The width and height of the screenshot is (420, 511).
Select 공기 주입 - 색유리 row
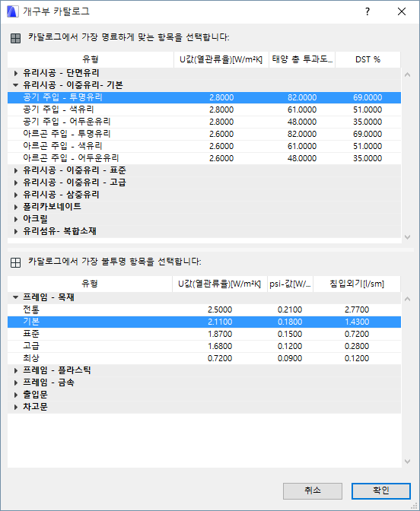204,109
